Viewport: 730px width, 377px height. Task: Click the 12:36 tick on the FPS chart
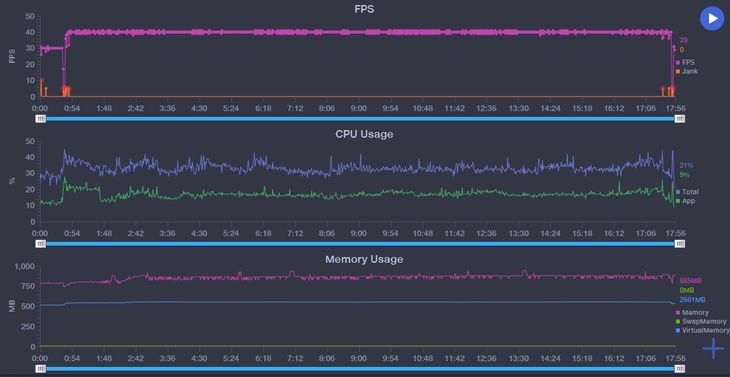pyautogui.click(x=486, y=108)
